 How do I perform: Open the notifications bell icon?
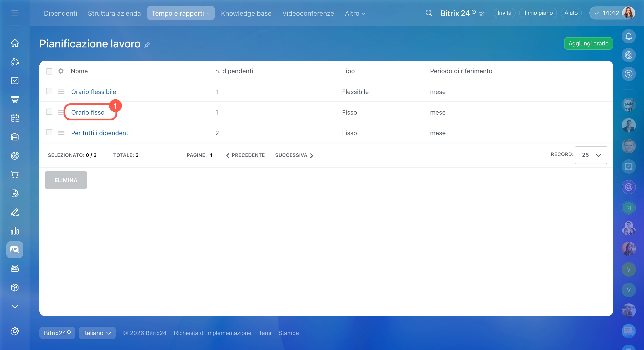click(x=629, y=36)
